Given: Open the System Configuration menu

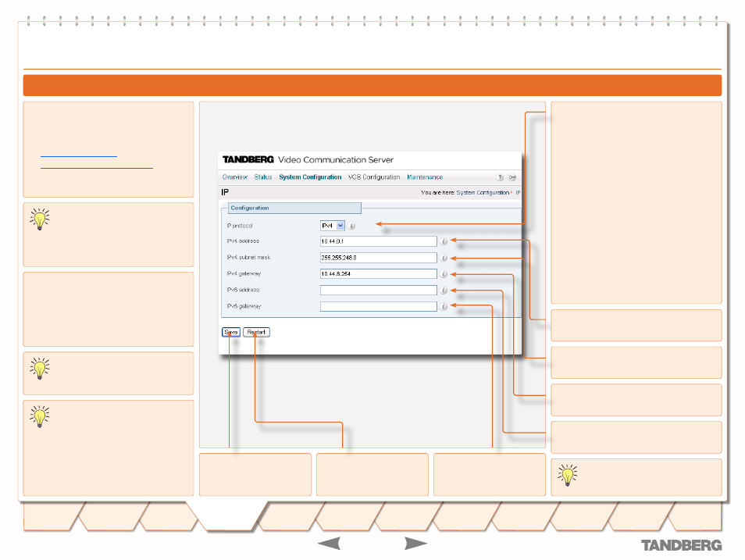Looking at the screenshot, I should click(x=310, y=177).
